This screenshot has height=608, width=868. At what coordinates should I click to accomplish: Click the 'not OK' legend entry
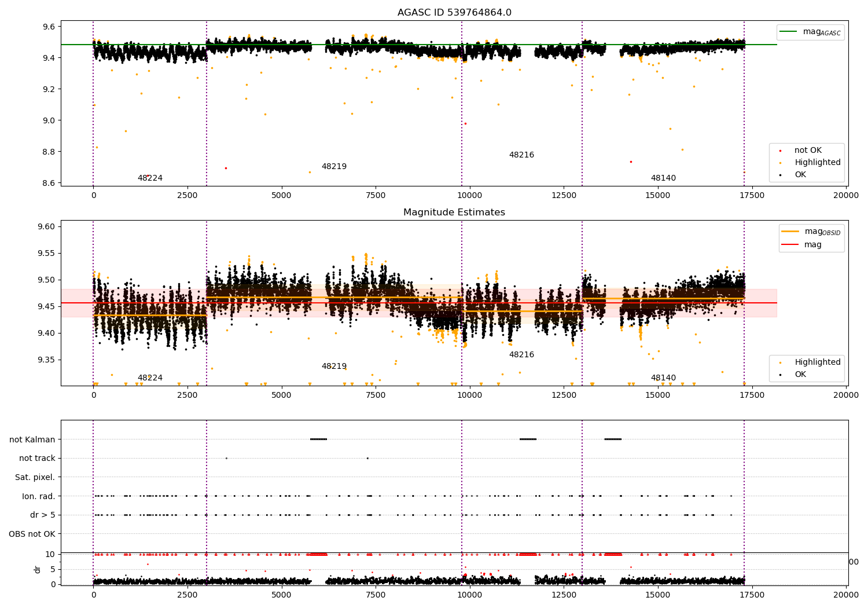801,151
